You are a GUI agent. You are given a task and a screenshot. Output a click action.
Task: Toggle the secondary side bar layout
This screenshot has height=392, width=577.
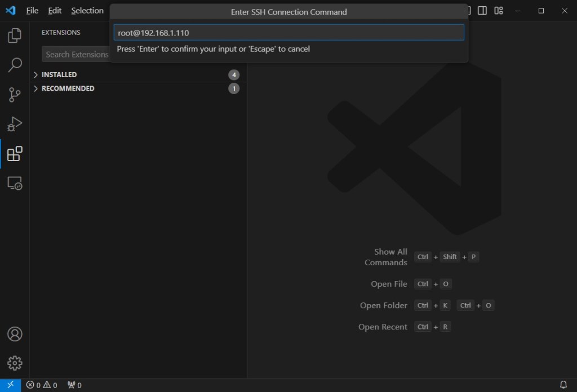pos(482,11)
